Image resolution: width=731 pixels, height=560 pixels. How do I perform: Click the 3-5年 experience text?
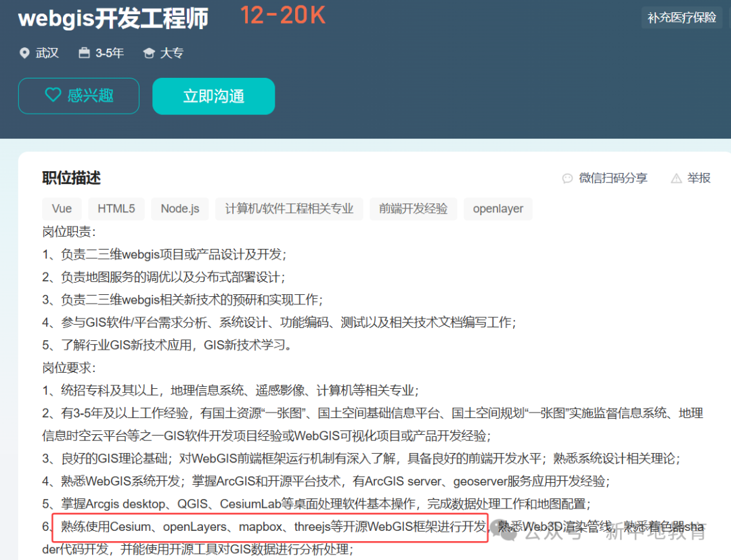click(x=110, y=53)
